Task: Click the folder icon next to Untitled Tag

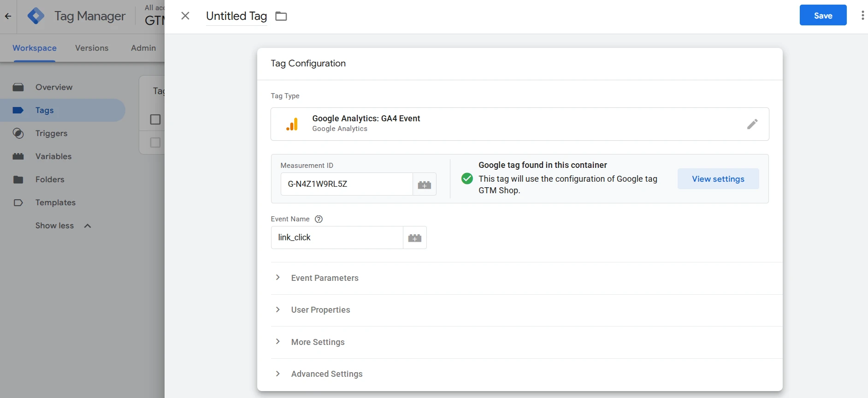Action: [x=281, y=17]
